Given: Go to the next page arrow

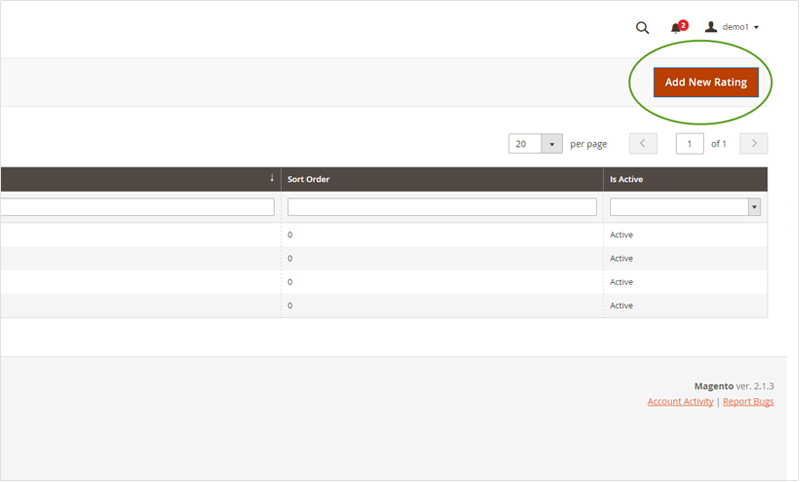Looking at the screenshot, I should [754, 143].
